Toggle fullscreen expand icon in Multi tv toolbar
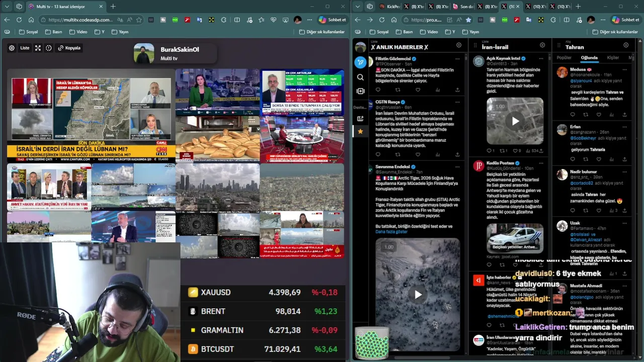Image resolution: width=644 pixels, height=362 pixels. point(38,48)
